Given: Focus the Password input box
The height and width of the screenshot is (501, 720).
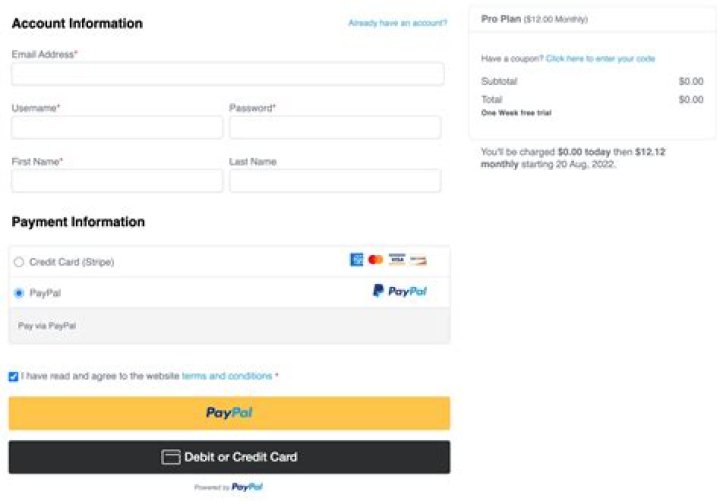Looking at the screenshot, I should click(x=335, y=127).
